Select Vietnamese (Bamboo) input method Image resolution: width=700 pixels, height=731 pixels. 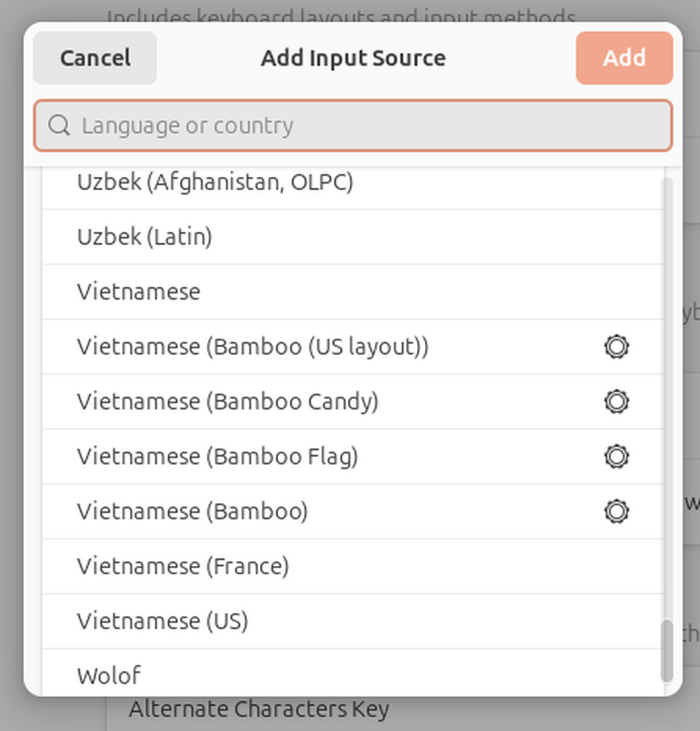[192, 511]
